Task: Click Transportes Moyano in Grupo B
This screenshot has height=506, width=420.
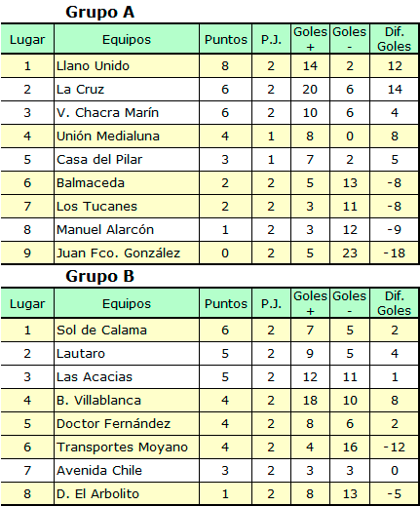Action: pyautogui.click(x=122, y=448)
